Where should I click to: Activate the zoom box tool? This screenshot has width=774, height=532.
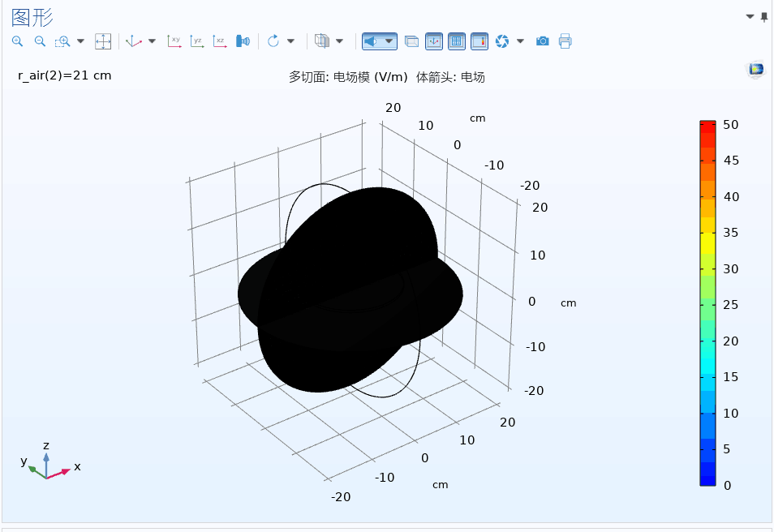point(62,41)
